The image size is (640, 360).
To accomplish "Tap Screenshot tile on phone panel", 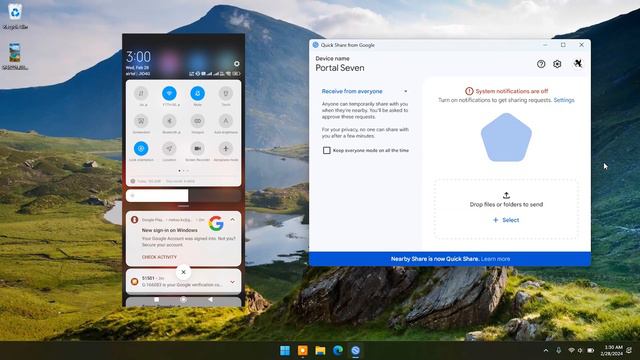I will coord(141,121).
